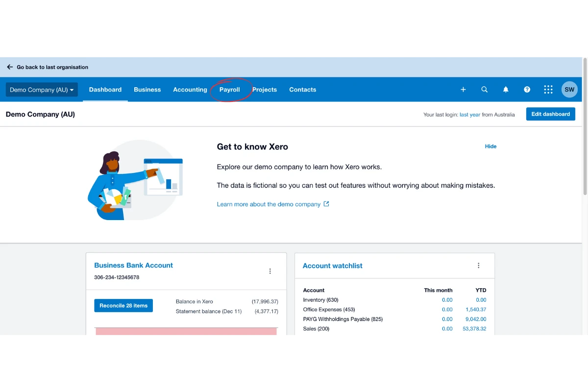This screenshot has width=588, height=392.
Task: Open the Business menu
Action: coord(147,90)
